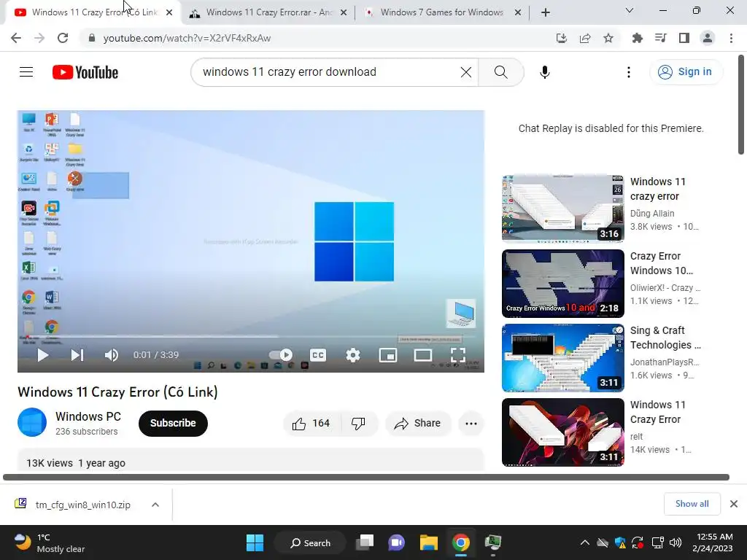Screen dimensions: 747x560
Task: Open the Windows PC channel name
Action: [x=88, y=416]
